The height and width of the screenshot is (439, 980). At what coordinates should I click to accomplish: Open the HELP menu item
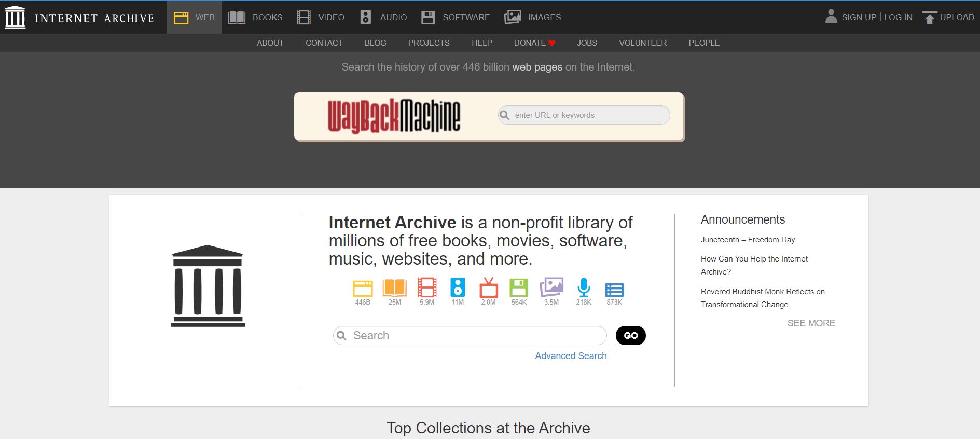pyautogui.click(x=482, y=43)
